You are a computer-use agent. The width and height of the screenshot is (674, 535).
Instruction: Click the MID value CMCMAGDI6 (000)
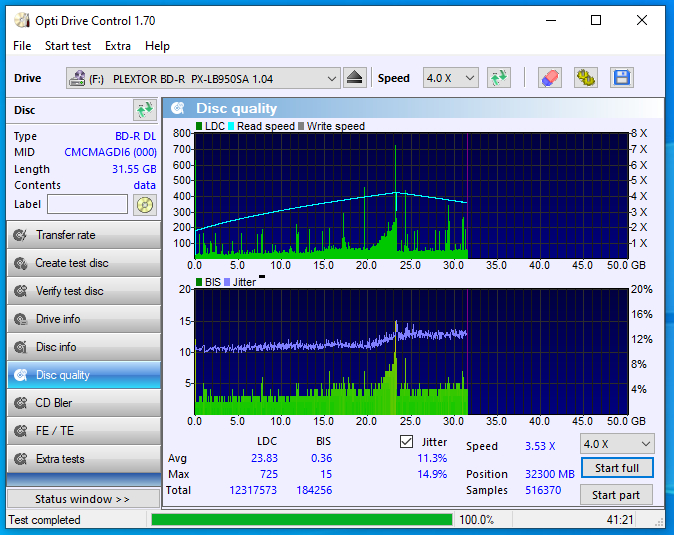pyautogui.click(x=110, y=152)
